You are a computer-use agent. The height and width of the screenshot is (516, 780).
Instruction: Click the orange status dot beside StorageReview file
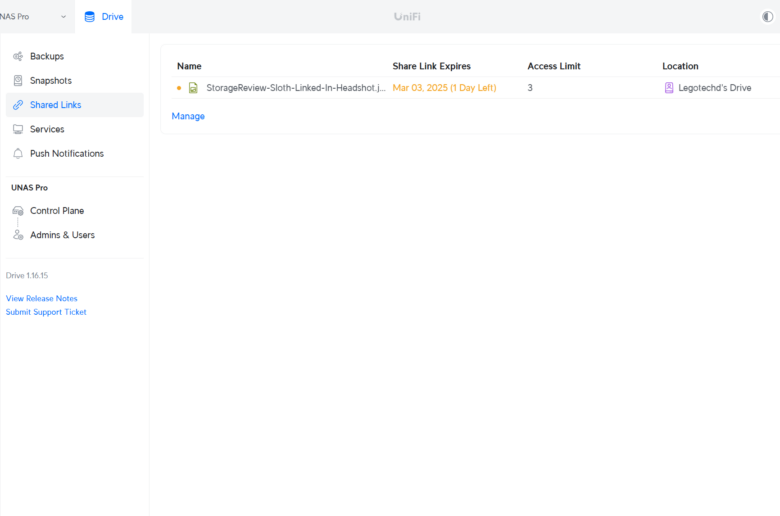[x=179, y=88]
